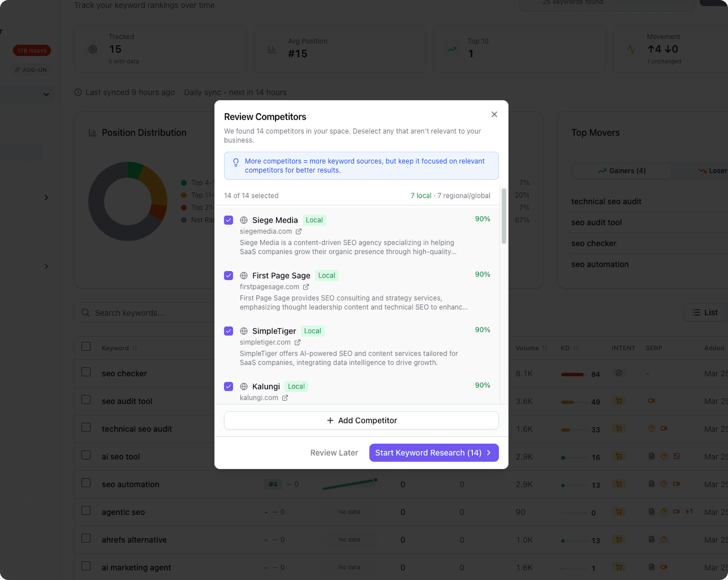Collapse the sidebar section chevron
Screen dimensions: 728x580
[46, 94]
